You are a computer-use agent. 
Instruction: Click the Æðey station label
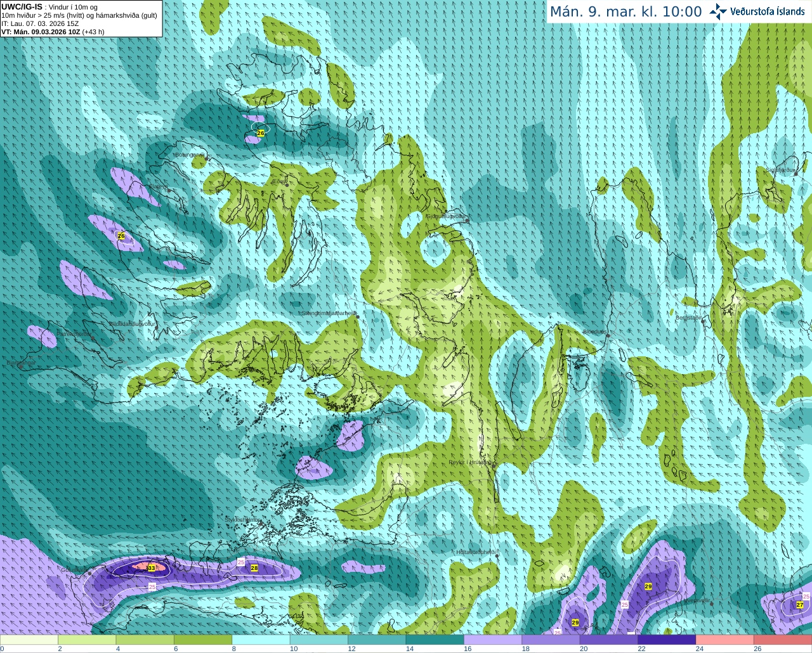278,181
